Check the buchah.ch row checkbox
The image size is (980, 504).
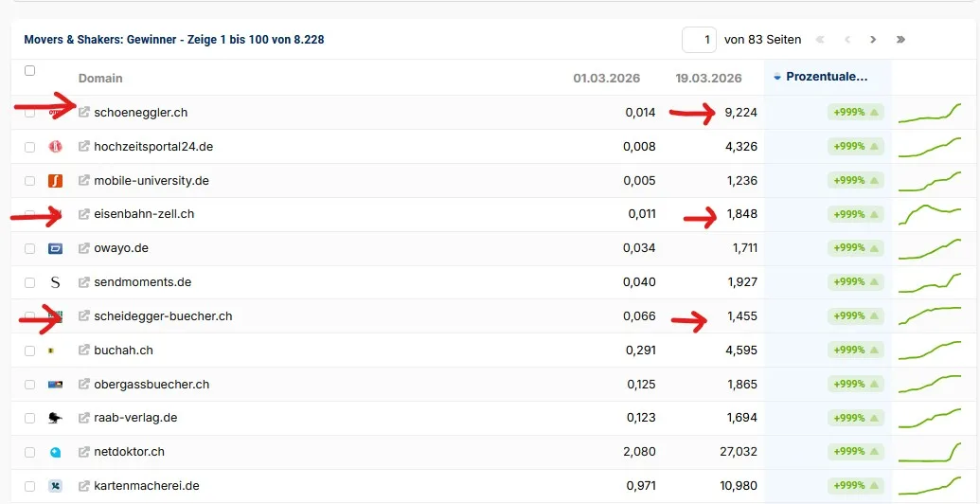click(29, 351)
